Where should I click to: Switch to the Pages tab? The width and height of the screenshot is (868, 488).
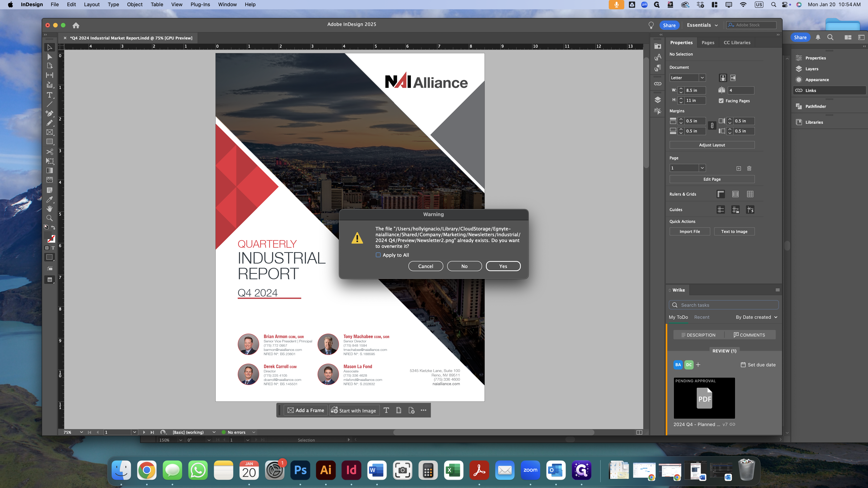tap(708, 42)
